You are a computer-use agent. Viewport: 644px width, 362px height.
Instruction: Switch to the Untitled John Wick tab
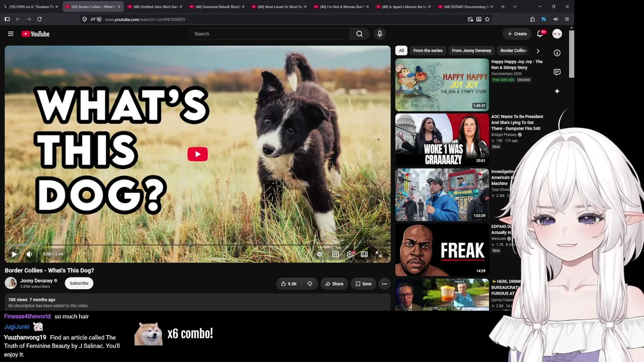[154, 7]
